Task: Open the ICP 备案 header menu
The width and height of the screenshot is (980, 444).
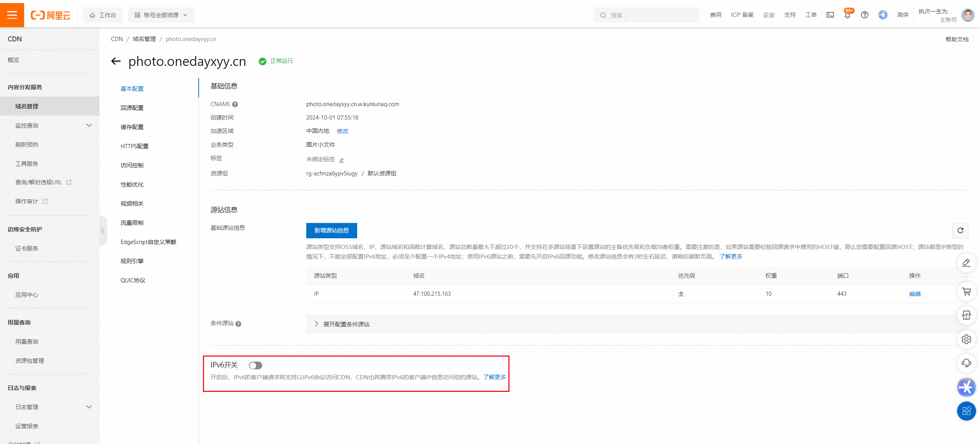Action: (742, 15)
